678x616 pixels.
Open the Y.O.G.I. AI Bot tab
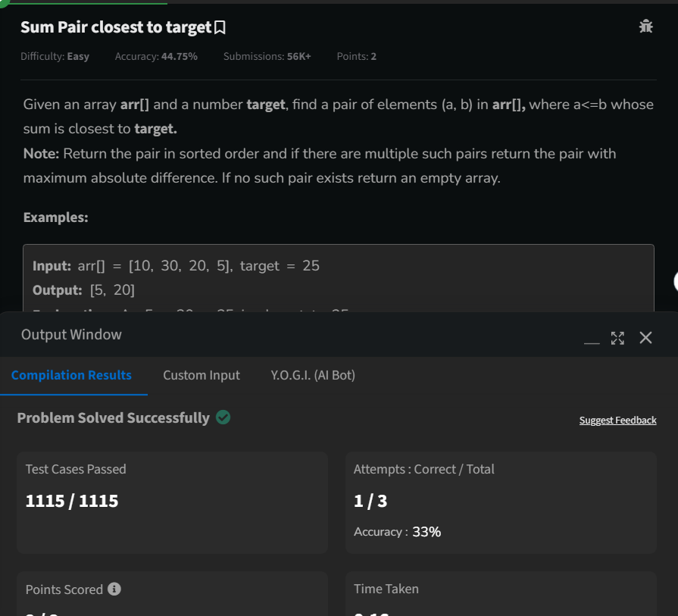pyautogui.click(x=314, y=375)
